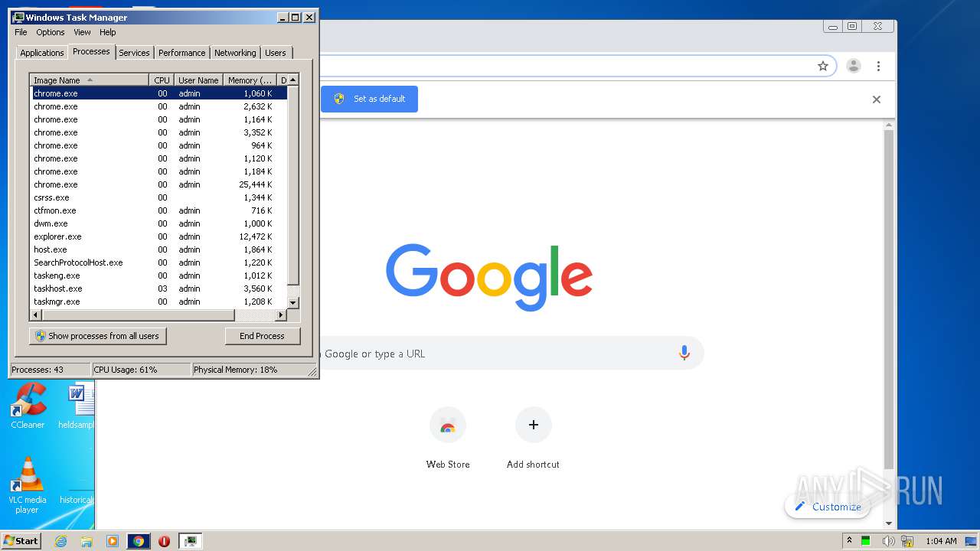Select chrome.exe using 25,444 K memory
Screen dimensions: 980x551
pos(158,184)
